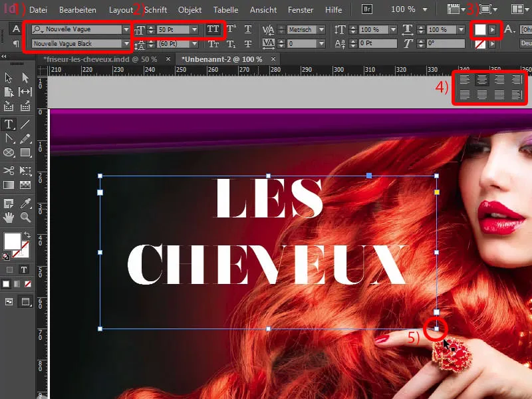
Task: Open the Tabelle menu
Action: coord(225,10)
